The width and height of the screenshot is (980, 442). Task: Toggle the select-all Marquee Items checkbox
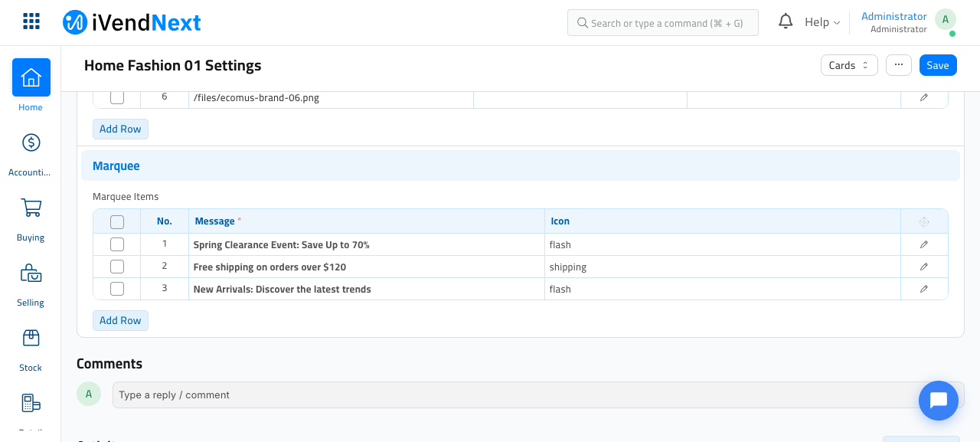[x=117, y=222]
